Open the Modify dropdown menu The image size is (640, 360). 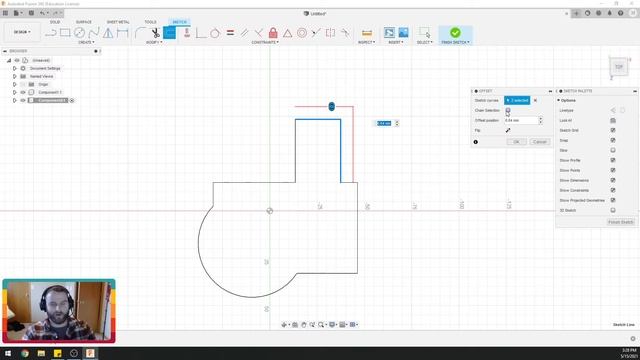[154, 42]
